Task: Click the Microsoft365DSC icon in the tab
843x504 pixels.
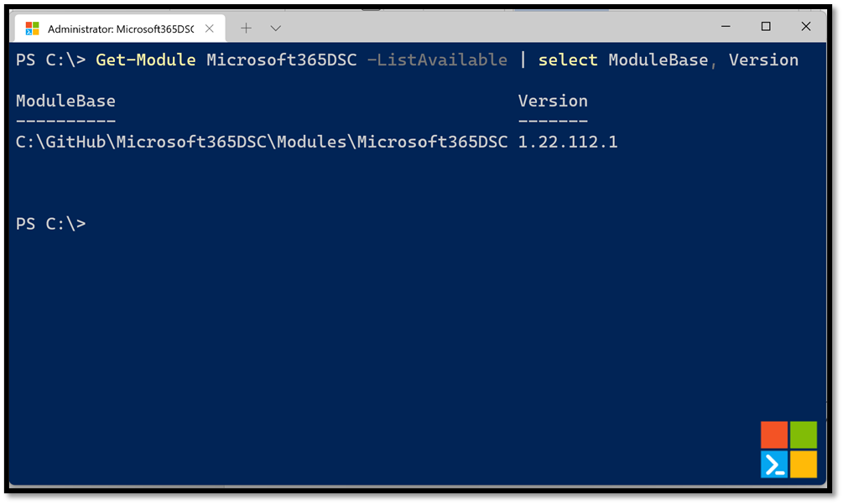Action: point(32,29)
